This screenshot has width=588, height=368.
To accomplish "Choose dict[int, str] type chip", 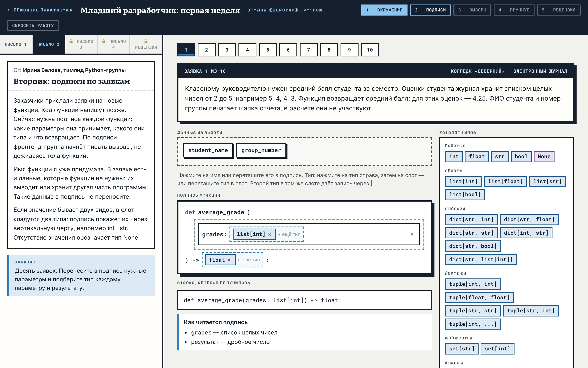I will pos(526,233).
